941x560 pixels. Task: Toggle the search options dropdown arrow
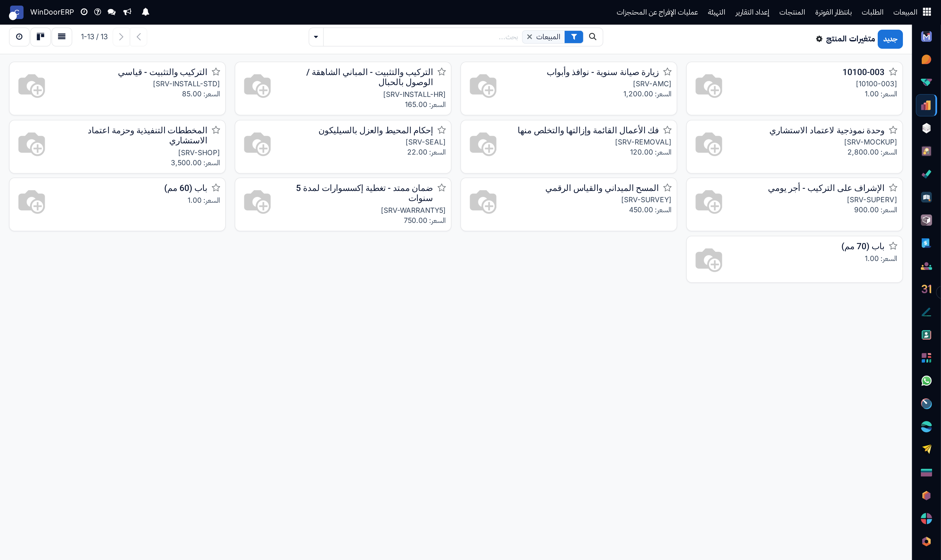(316, 37)
